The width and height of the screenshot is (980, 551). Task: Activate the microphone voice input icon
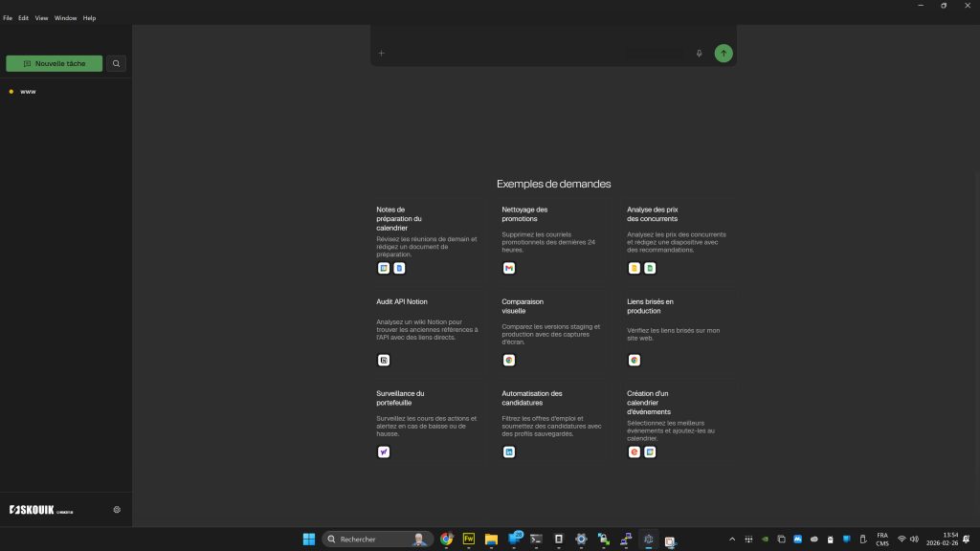[x=699, y=54]
